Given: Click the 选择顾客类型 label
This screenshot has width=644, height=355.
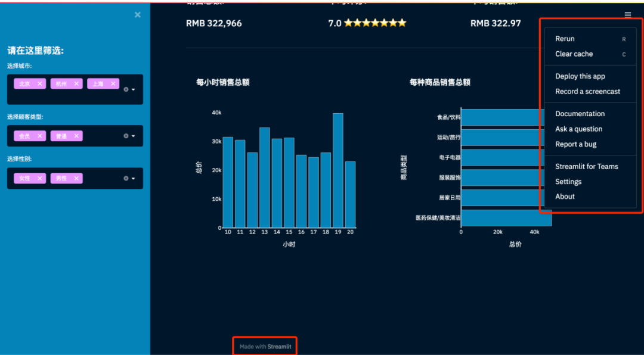Looking at the screenshot, I should click(x=25, y=117).
